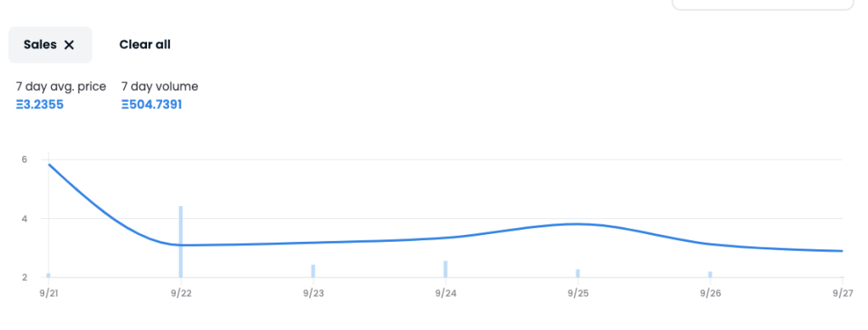The height and width of the screenshot is (330, 868).
Task: Click the volume bar at 9/25
Action: point(578,273)
